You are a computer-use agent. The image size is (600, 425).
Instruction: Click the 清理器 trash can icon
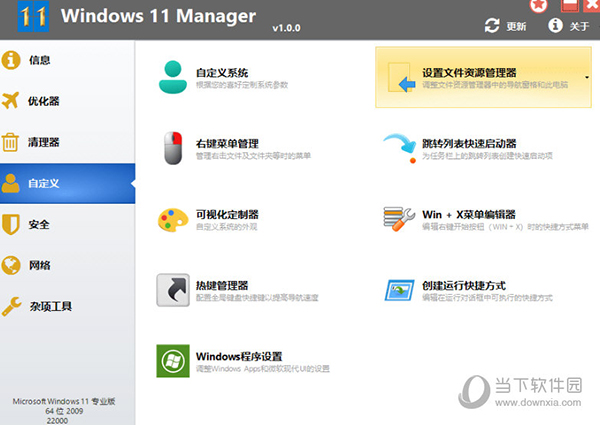(x=10, y=142)
